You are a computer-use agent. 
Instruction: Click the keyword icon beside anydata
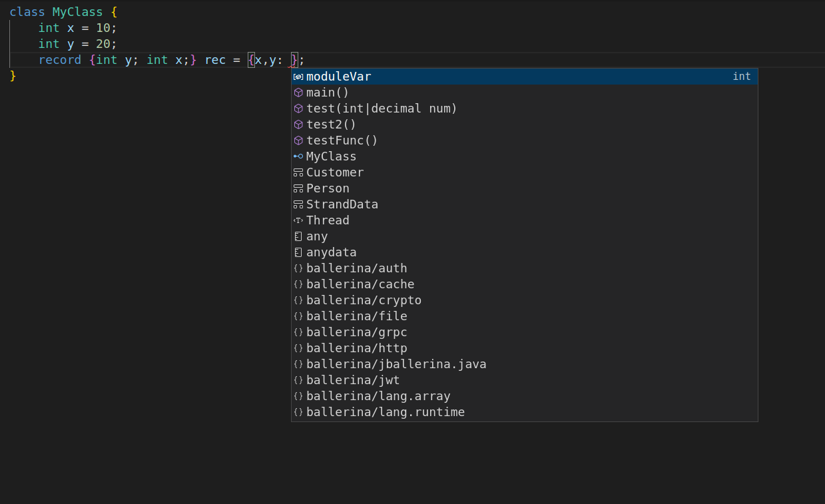pos(298,252)
